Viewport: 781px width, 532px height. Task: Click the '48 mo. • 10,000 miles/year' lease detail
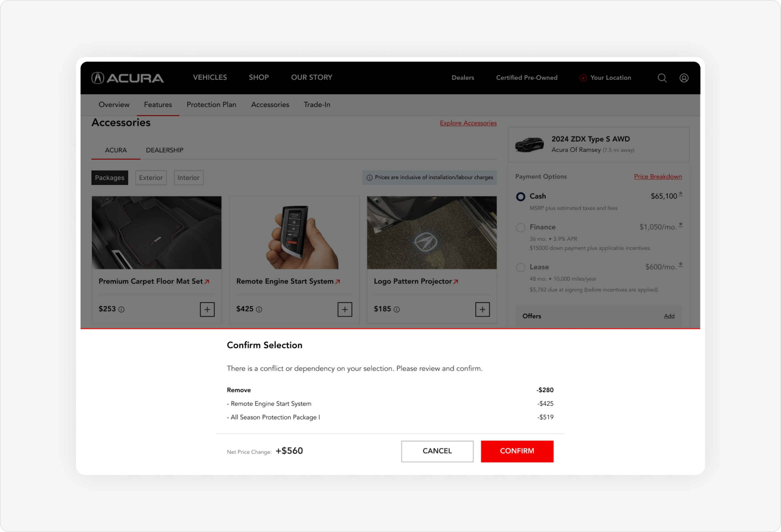563,279
